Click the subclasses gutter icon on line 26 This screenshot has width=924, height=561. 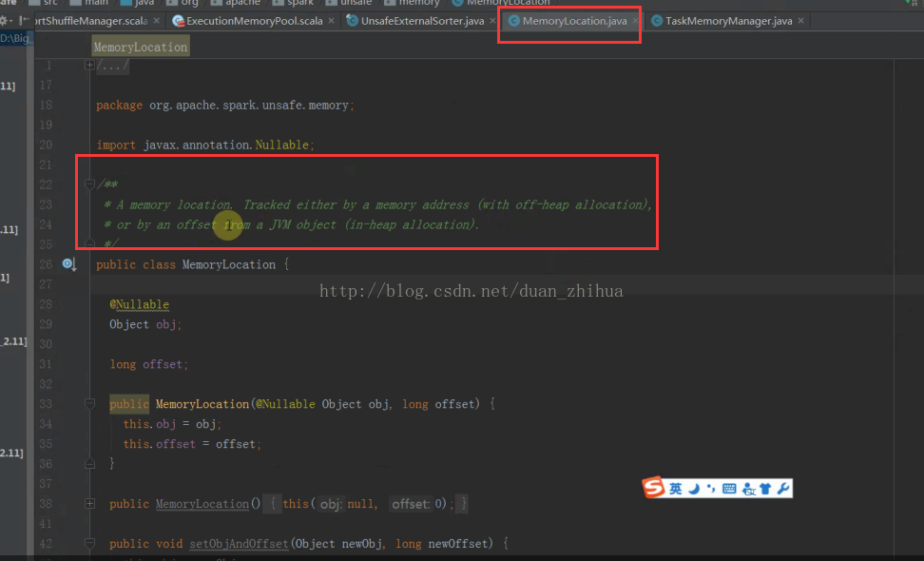69,264
